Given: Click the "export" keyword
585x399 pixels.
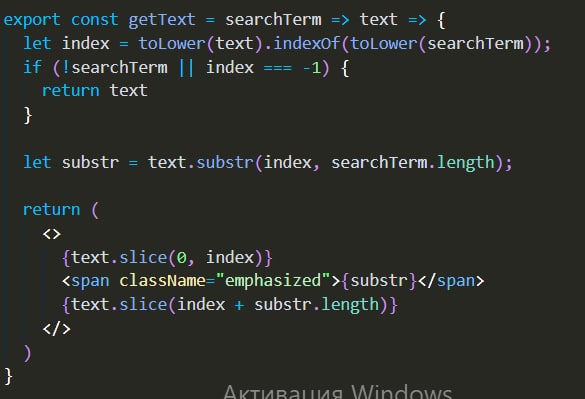Looking at the screenshot, I should coord(32,20).
